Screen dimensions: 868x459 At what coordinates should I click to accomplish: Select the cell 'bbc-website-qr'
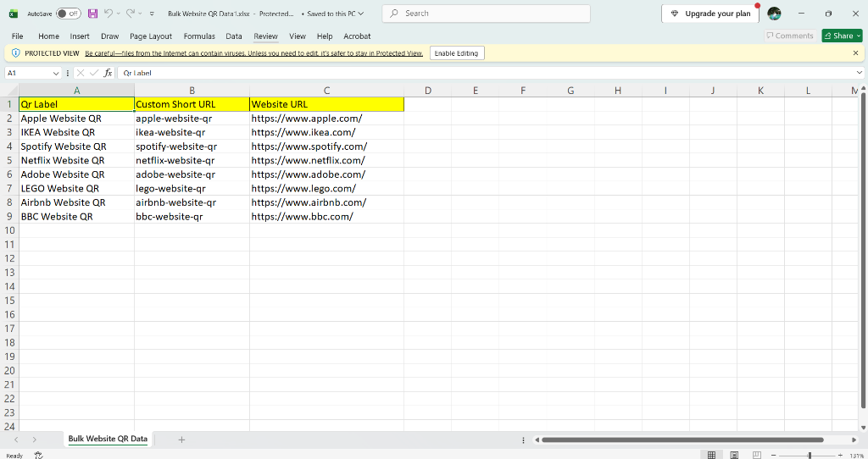tap(192, 217)
